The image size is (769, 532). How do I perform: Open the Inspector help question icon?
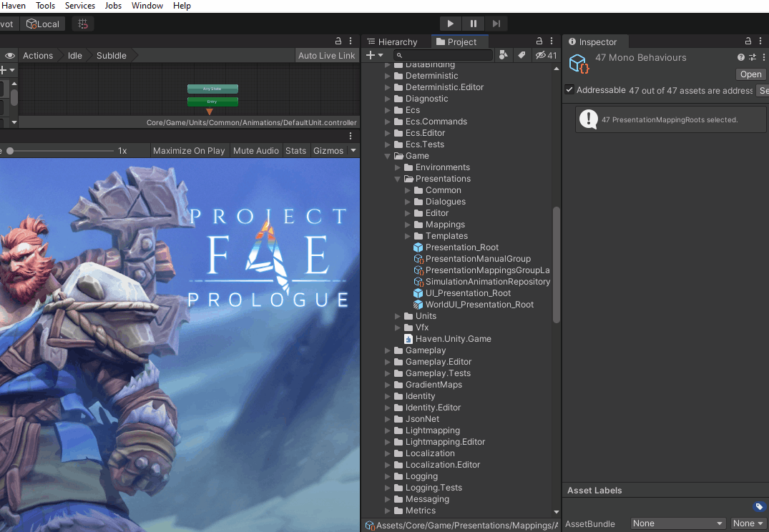(740, 57)
